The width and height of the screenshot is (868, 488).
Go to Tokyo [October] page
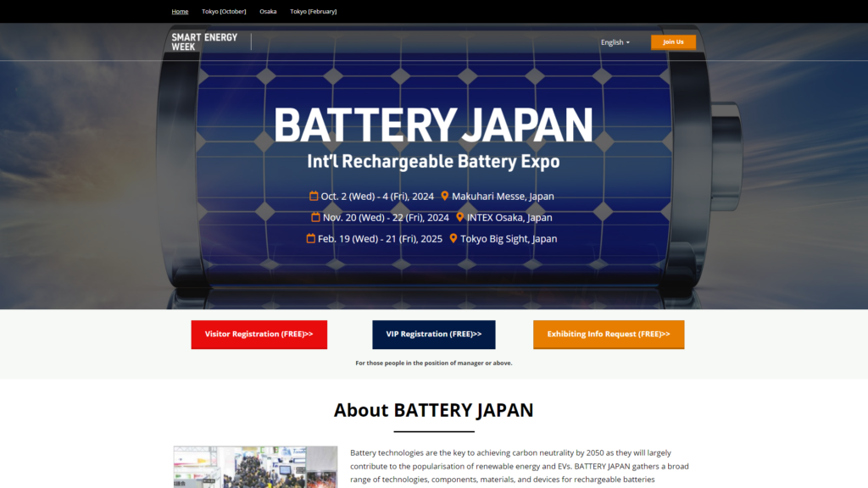coord(224,11)
